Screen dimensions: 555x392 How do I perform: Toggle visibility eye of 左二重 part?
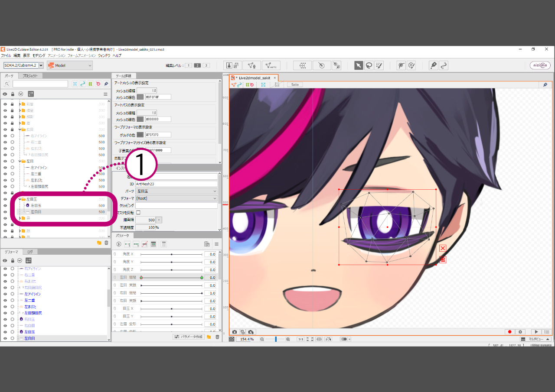point(5,174)
